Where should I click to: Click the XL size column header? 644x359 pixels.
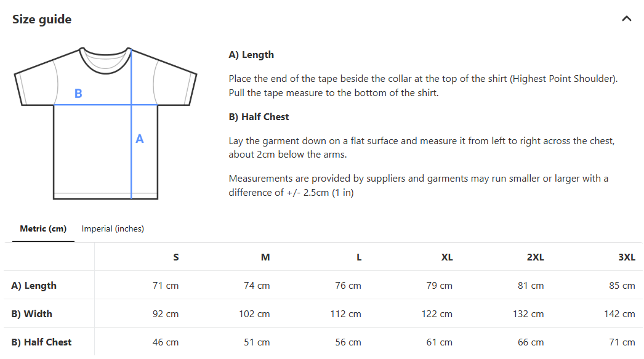coord(447,257)
